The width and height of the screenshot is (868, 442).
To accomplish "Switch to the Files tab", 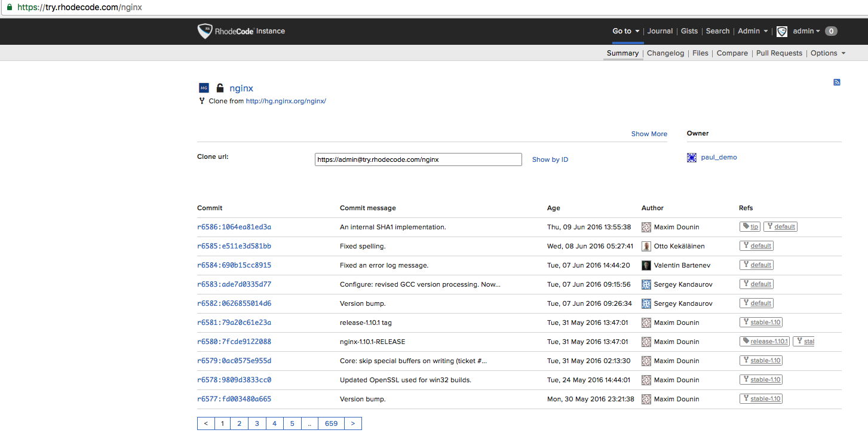I will [x=700, y=53].
